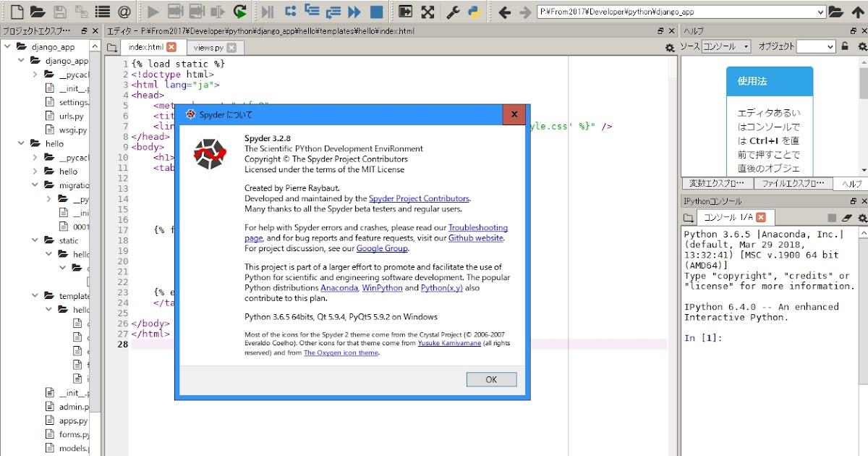868x456 pixels.
Task: Continue execution debug icon
Action: (354, 12)
